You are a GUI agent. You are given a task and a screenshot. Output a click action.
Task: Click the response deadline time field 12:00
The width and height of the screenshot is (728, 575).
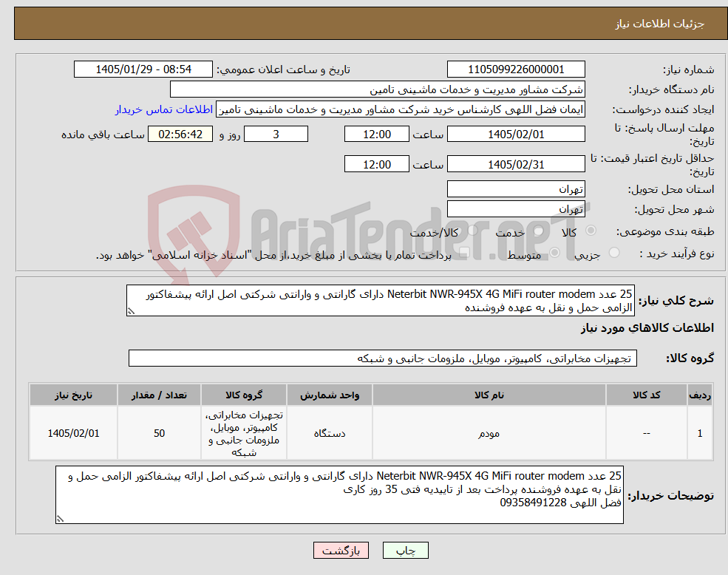376,135
